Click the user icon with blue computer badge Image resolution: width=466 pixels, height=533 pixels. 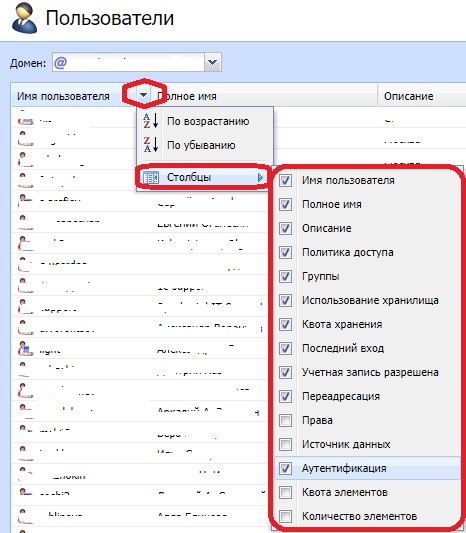point(25,348)
